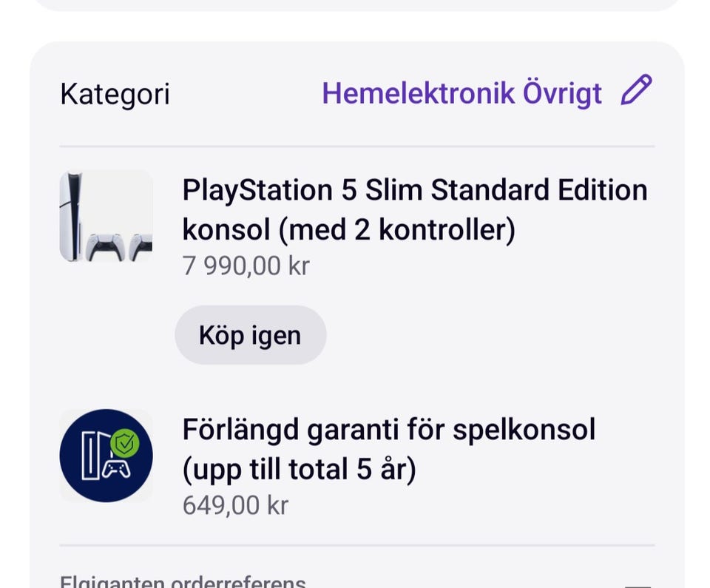Open the Förlängd garanti för spelkonsol item
This screenshot has width=710, height=588.
coord(388,430)
